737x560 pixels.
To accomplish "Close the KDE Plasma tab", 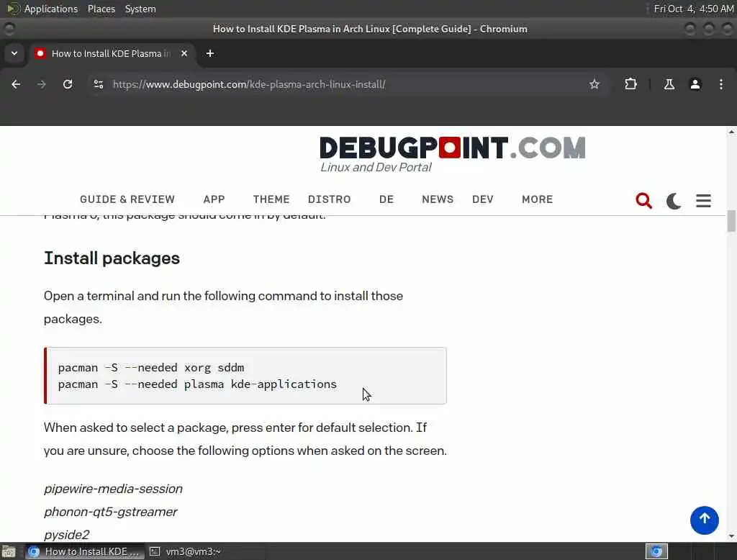I will click(184, 53).
